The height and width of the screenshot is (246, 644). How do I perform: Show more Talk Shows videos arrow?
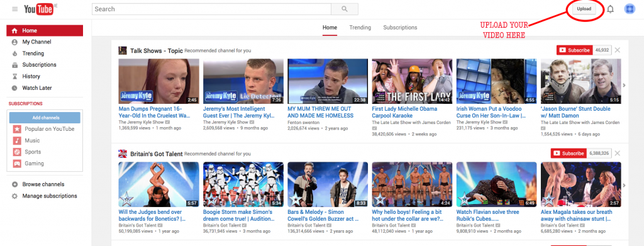click(625, 86)
